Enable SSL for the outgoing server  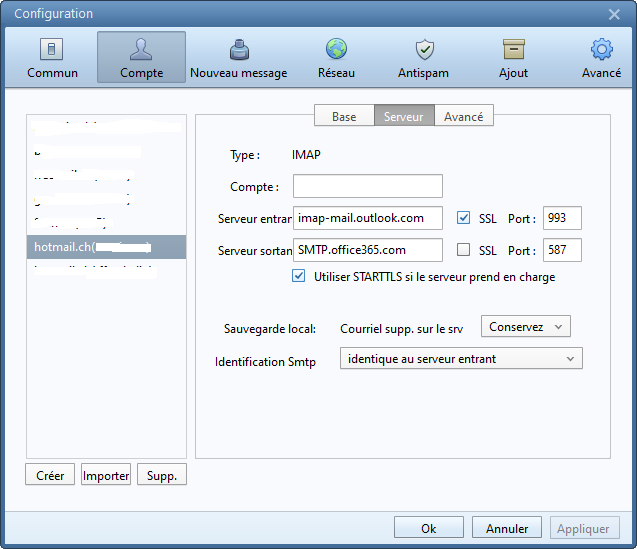point(463,250)
